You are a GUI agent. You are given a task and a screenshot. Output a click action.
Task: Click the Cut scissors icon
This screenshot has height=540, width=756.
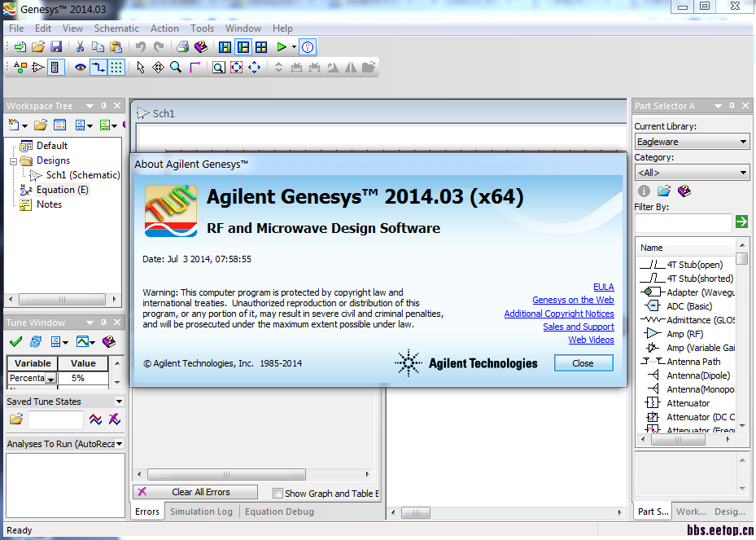[x=80, y=46]
